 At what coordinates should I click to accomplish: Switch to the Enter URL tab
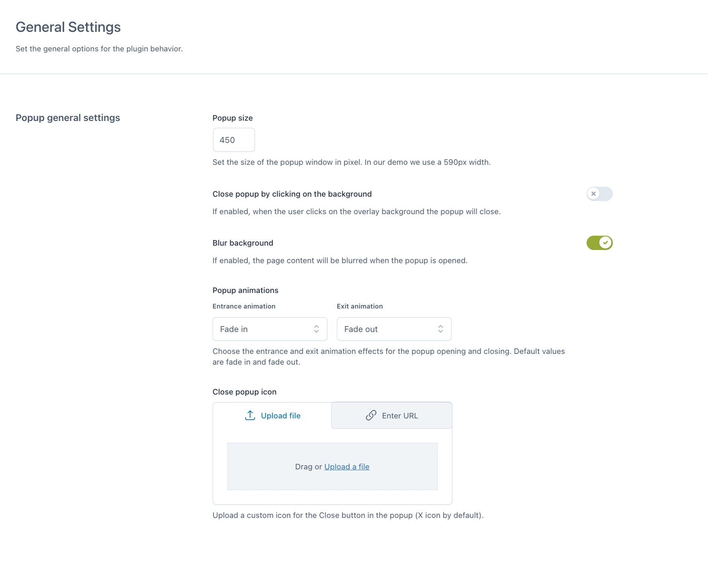click(392, 416)
